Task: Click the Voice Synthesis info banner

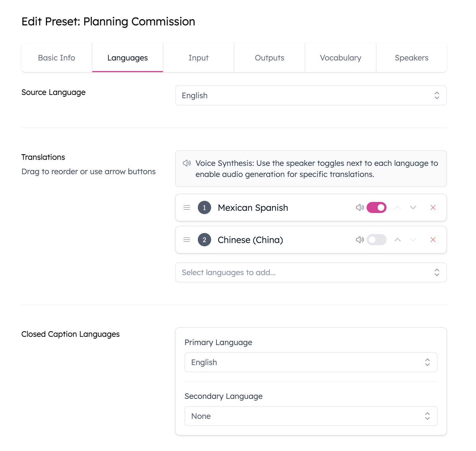Action: tap(311, 169)
